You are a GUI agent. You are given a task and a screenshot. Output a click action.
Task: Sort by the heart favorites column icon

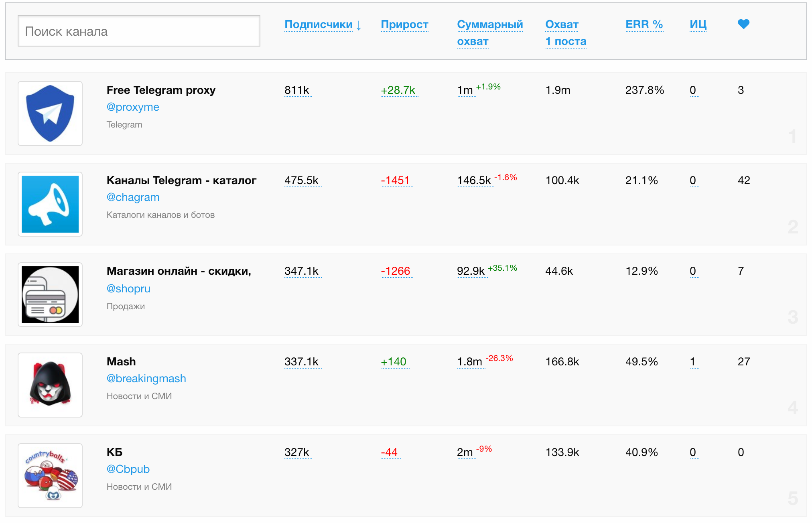[x=743, y=24]
